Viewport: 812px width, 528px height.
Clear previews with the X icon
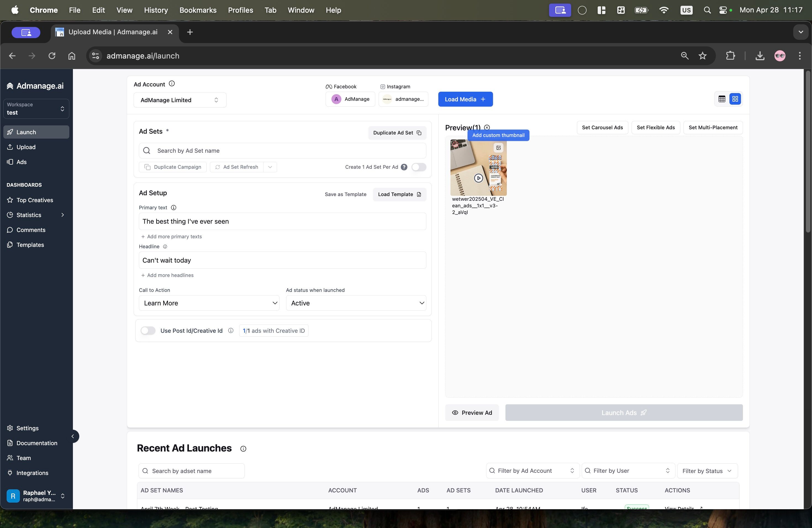(x=487, y=128)
